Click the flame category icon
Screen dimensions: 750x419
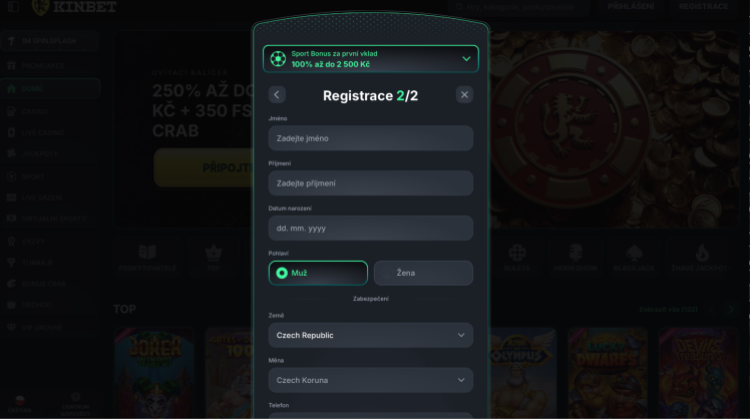[x=702, y=253]
